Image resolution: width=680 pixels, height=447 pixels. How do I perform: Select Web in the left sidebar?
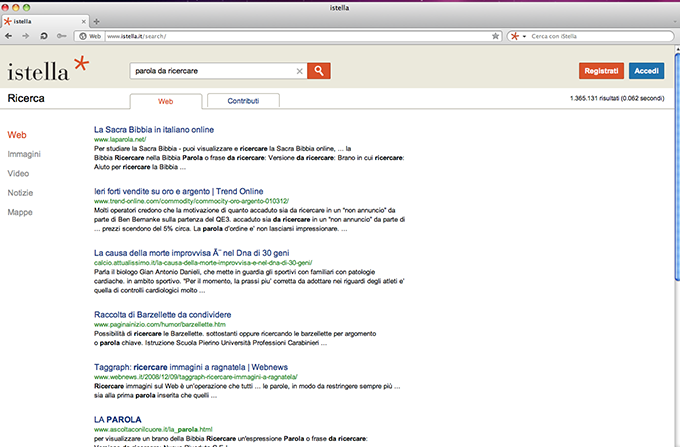tap(17, 135)
